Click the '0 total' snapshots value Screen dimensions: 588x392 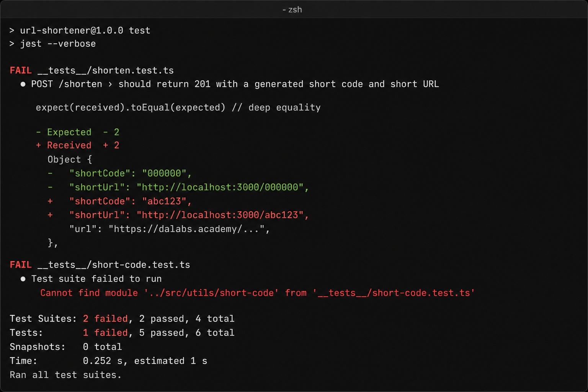[102, 347]
